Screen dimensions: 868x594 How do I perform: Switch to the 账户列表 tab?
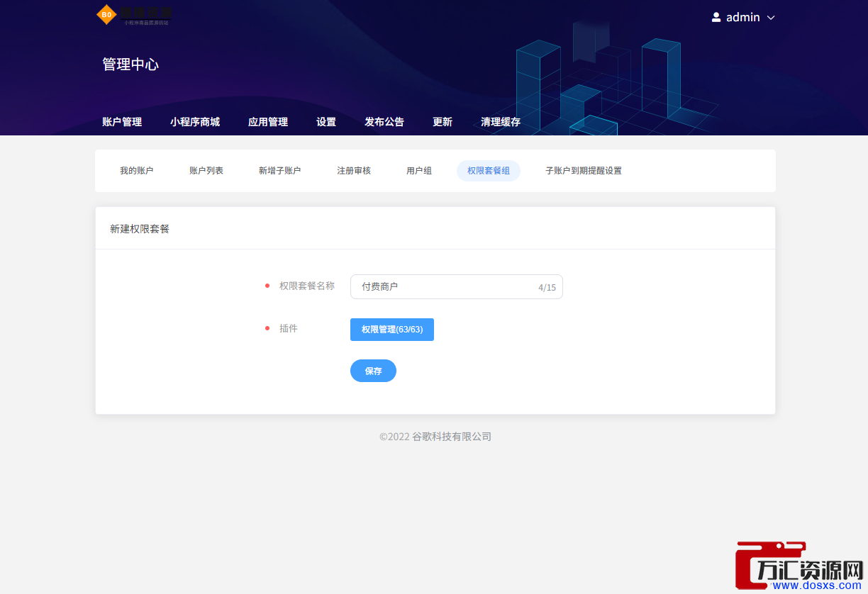click(x=206, y=171)
